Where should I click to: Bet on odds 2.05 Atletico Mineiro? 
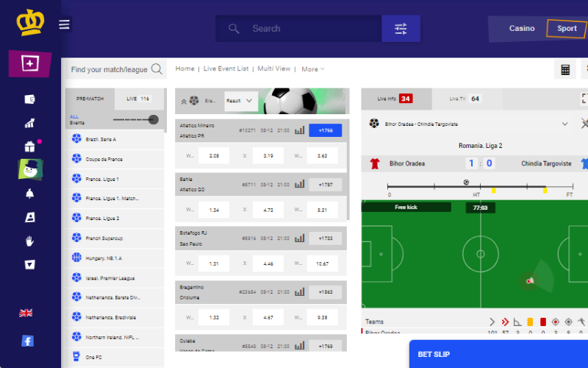[x=214, y=155]
